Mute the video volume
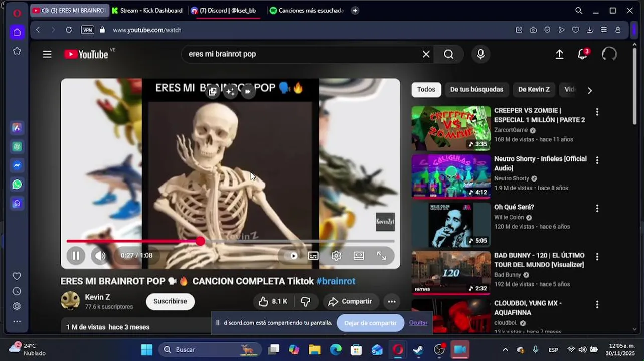The width and height of the screenshot is (644, 361). click(100, 256)
